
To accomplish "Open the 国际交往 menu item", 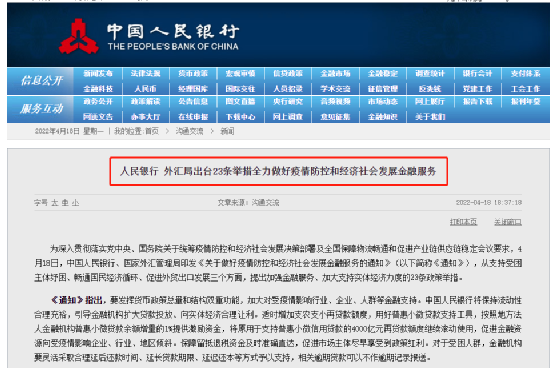I will [240, 89].
